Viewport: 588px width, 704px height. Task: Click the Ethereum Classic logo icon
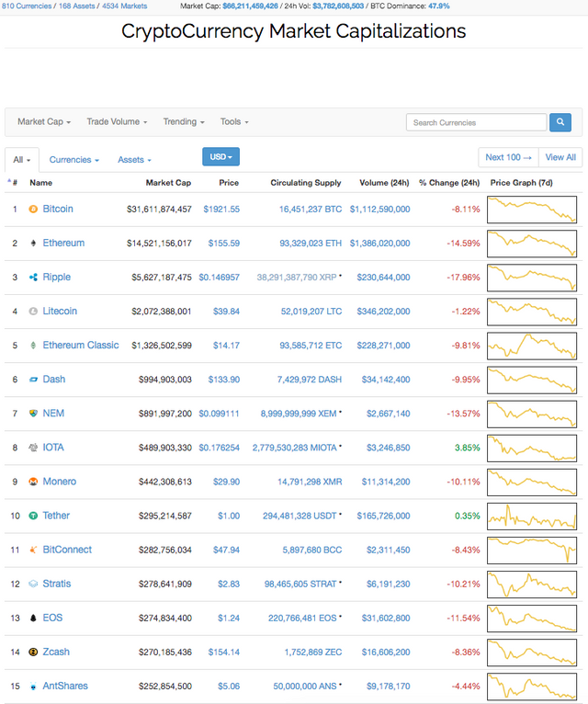pyautogui.click(x=33, y=346)
